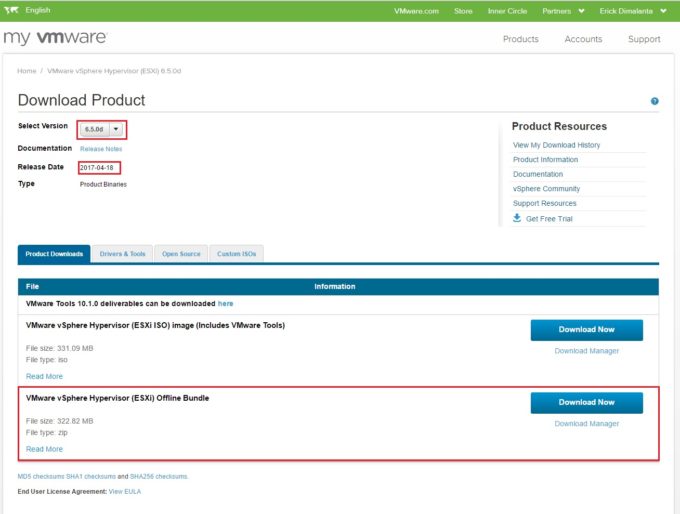Image resolution: width=680 pixels, height=514 pixels.
Task: Go to Support in the main navigation
Action: (644, 39)
